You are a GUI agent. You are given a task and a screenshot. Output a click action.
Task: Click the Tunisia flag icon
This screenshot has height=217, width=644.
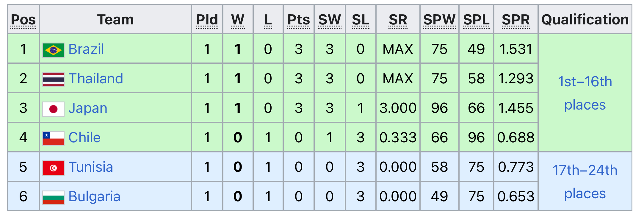click(53, 168)
